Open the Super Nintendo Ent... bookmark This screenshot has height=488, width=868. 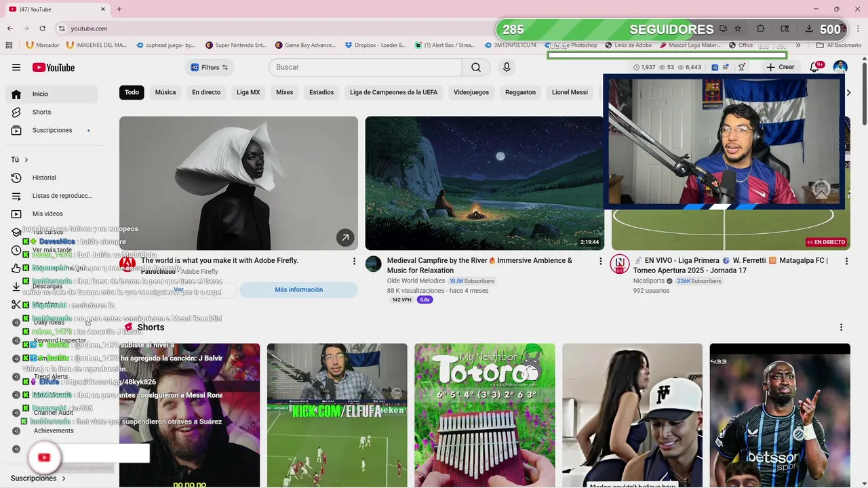[235, 45]
